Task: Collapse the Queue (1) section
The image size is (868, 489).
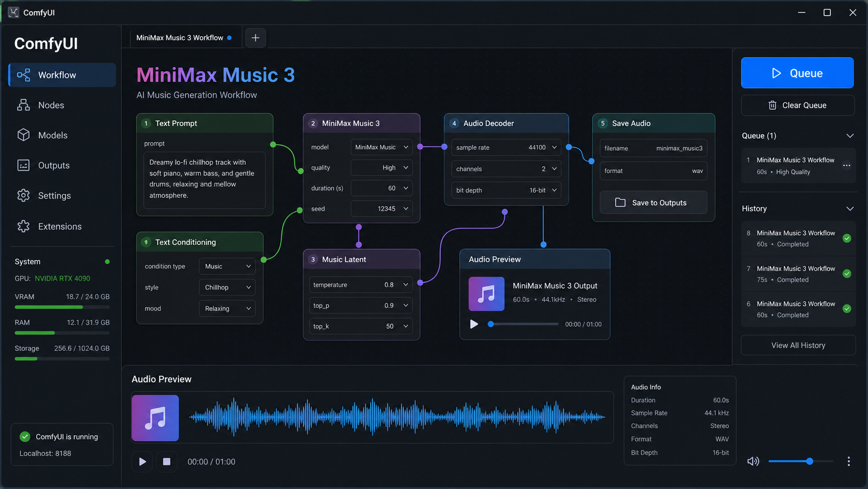Action: coord(850,136)
